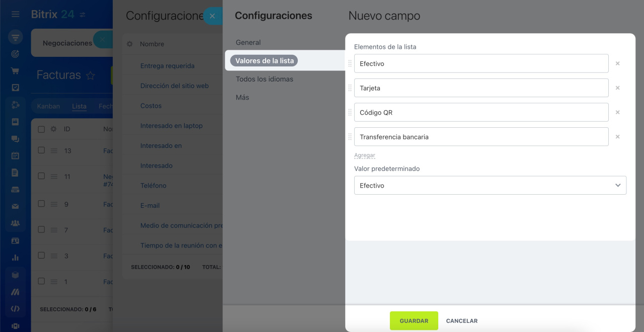Click the Cancelar button
This screenshot has width=644, height=332.
tap(462, 321)
